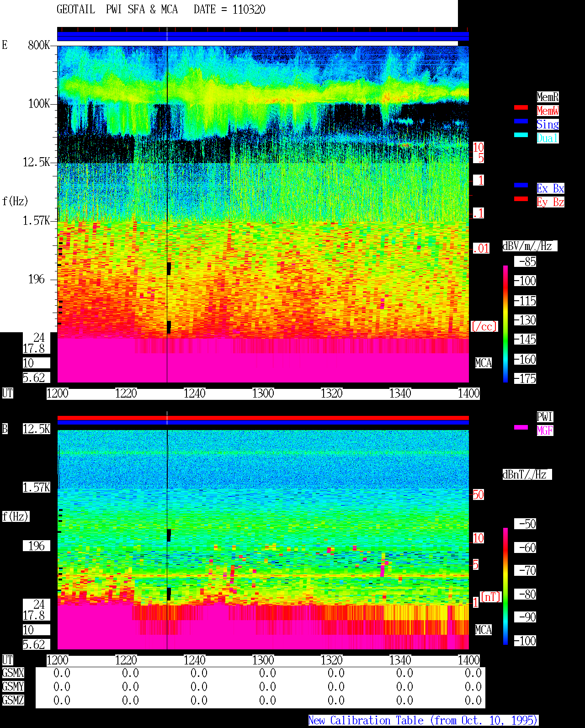Click the red .01 density tick label
Image resolution: width=585 pixels, height=728 pixels.
(481, 249)
